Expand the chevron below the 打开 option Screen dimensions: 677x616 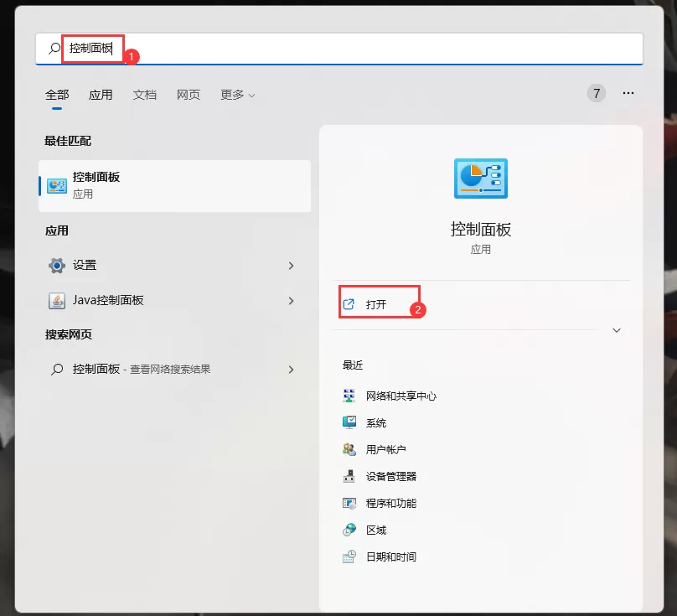coord(617,330)
